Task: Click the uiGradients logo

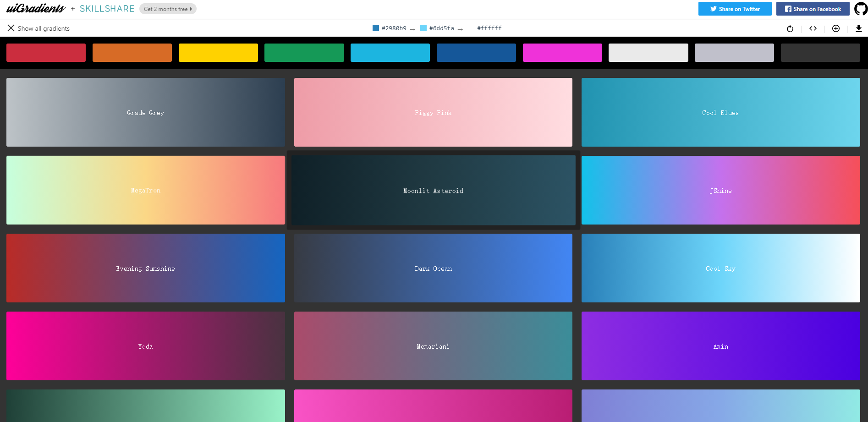Action: pos(36,8)
